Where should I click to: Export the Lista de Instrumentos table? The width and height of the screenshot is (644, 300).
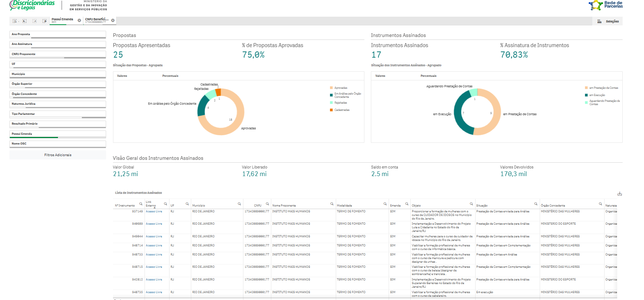tap(620, 194)
